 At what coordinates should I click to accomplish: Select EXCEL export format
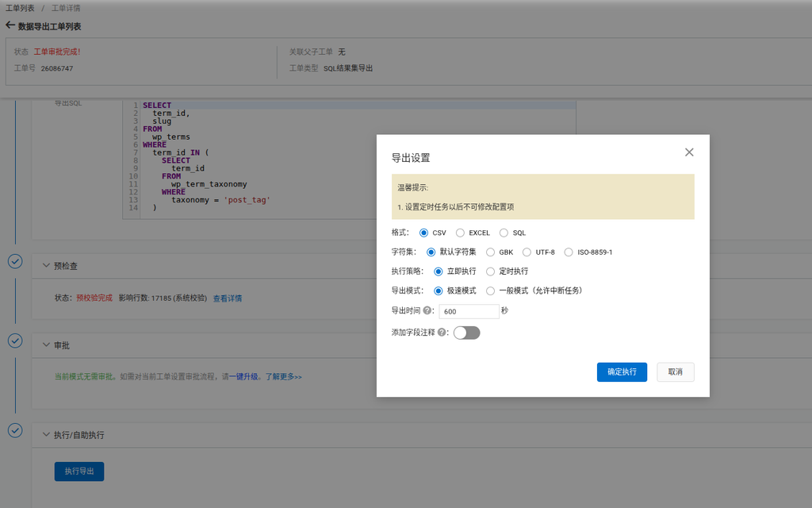coord(460,233)
